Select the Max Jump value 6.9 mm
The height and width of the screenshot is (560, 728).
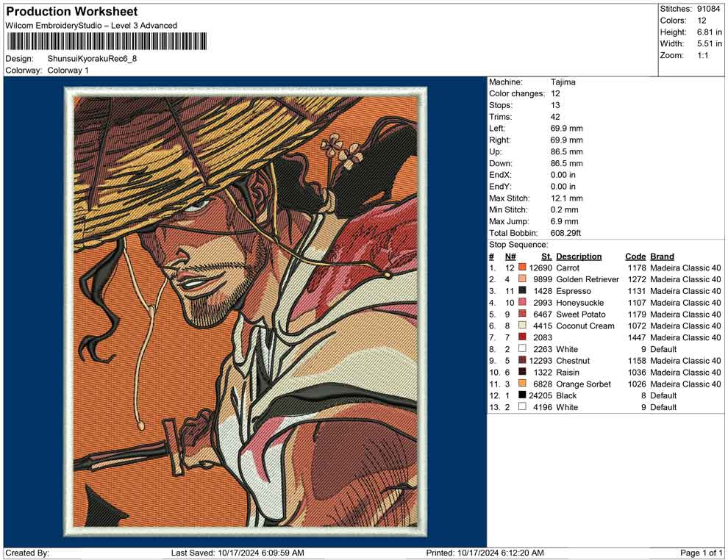(x=565, y=221)
